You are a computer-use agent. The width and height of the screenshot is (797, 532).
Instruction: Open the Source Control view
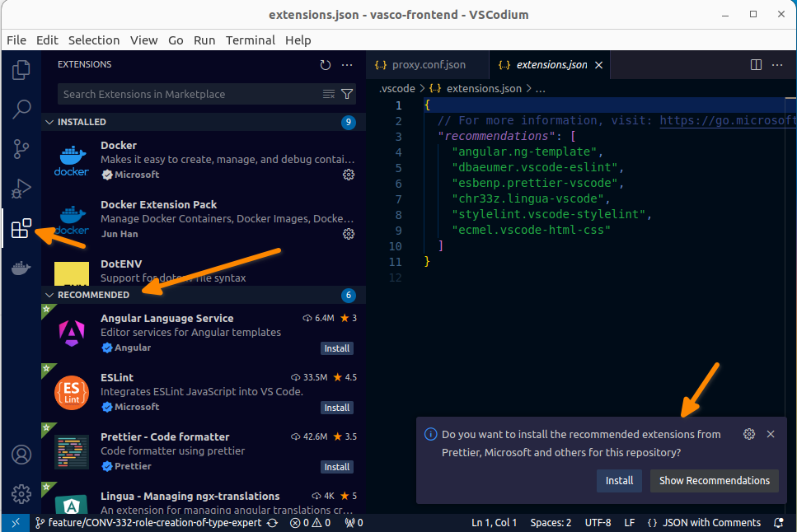tap(21, 148)
